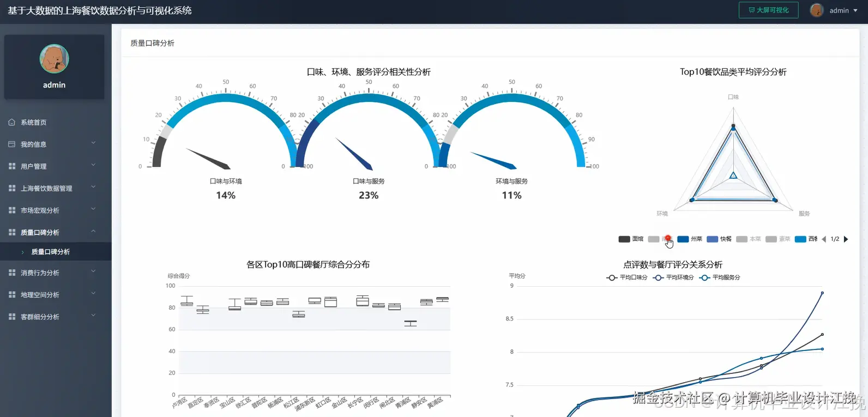
Task: Toggle the 快餐 legend series
Action: (x=719, y=239)
